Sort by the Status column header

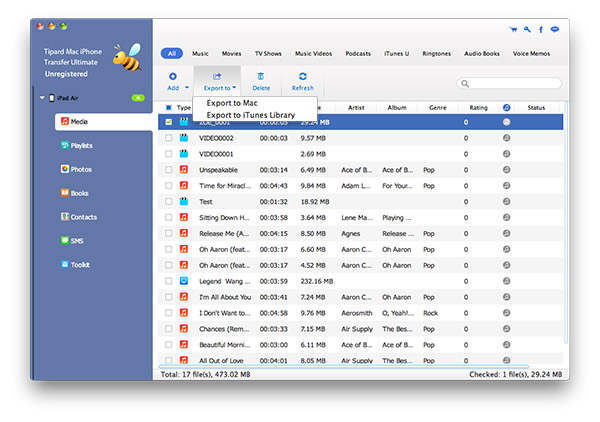536,108
